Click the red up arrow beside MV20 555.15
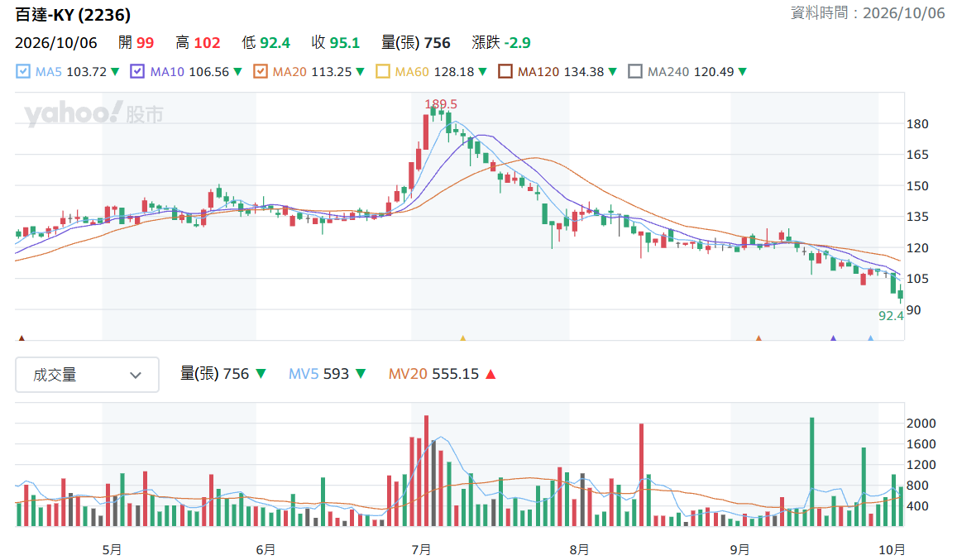957x560 pixels. [490, 375]
